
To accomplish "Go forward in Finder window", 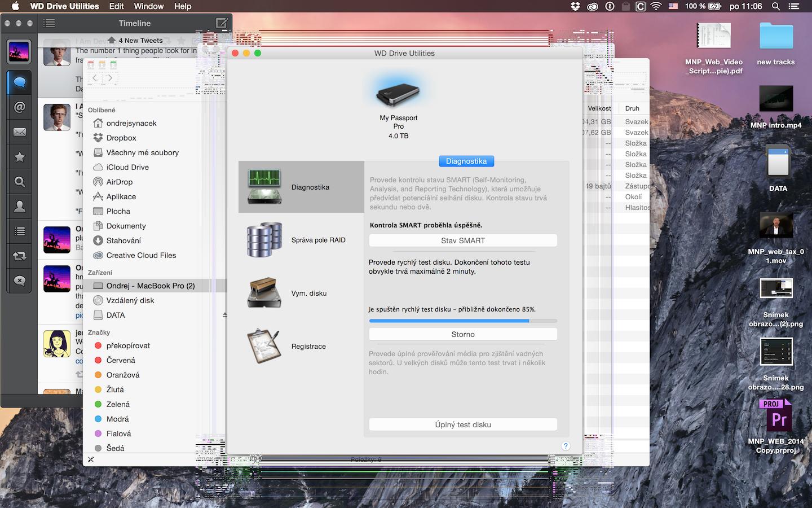I will [x=110, y=78].
